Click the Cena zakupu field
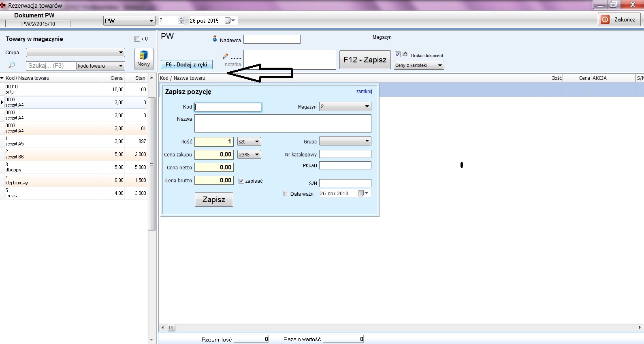The height and width of the screenshot is (344, 644). pos(214,154)
